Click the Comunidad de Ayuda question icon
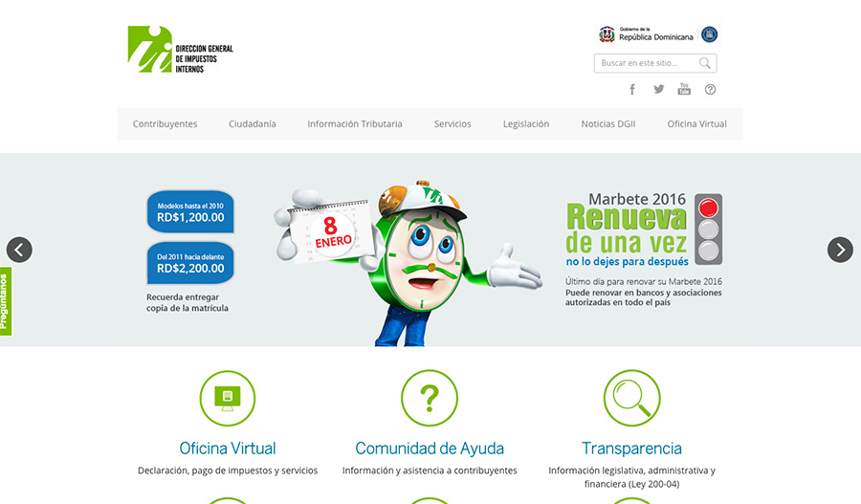 [430, 397]
